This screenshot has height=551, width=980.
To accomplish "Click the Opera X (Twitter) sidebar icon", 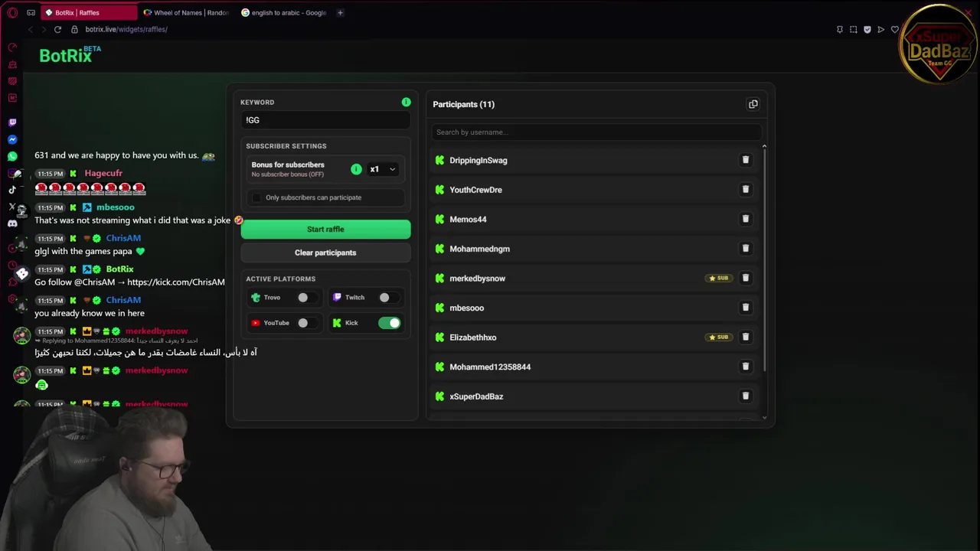I will tap(12, 207).
